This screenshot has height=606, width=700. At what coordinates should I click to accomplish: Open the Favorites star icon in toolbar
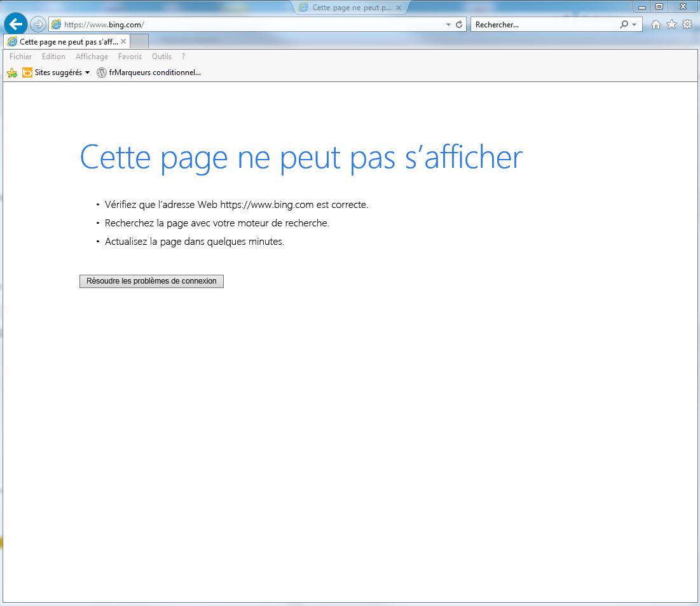[671, 24]
